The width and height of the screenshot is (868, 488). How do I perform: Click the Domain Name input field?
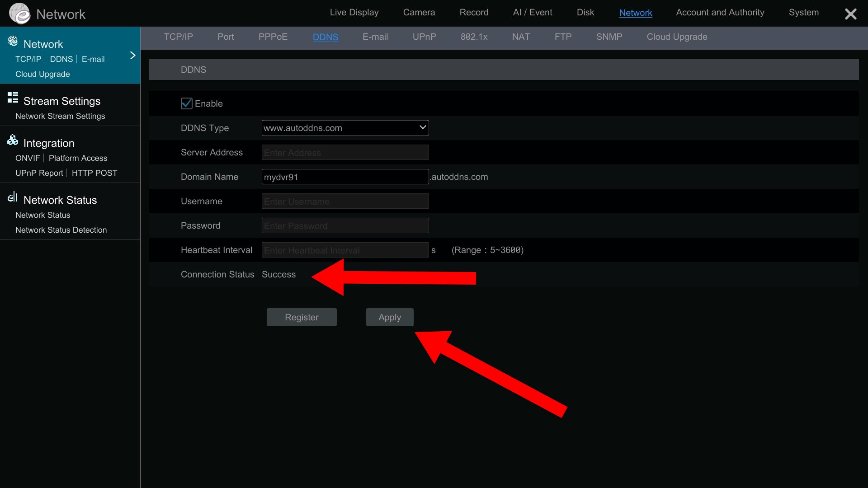pos(345,177)
